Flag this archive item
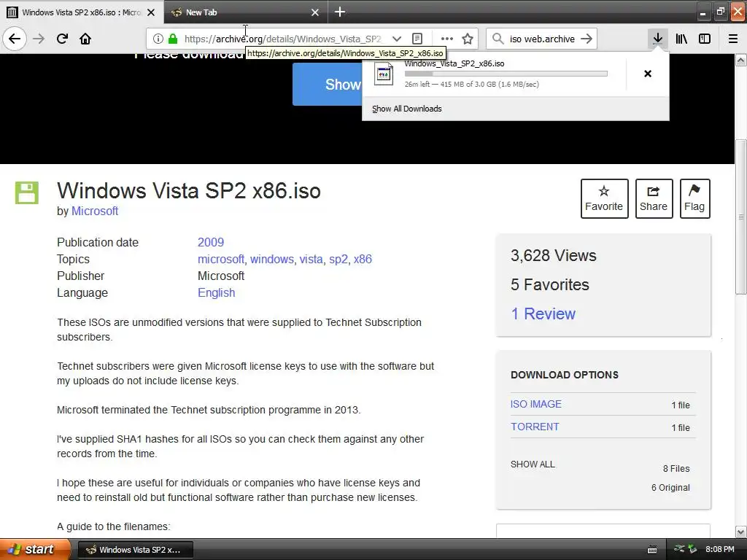This screenshot has height=560, width=747. click(x=694, y=198)
